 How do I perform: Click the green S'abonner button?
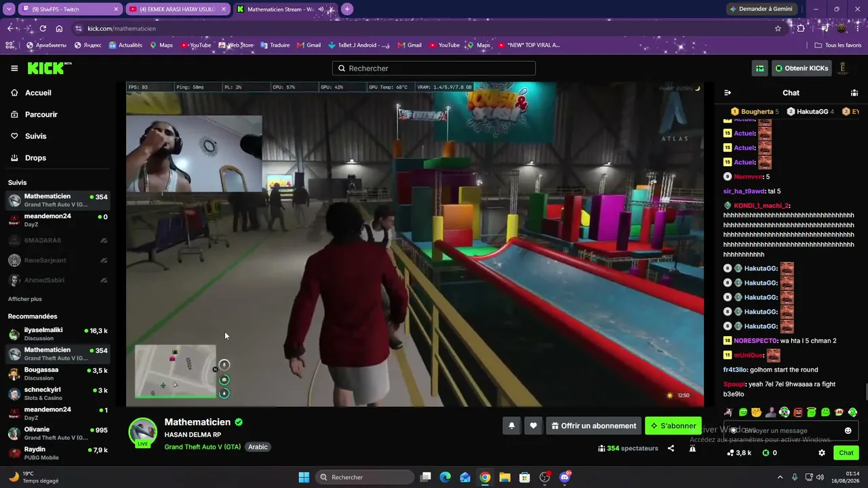coord(673,426)
